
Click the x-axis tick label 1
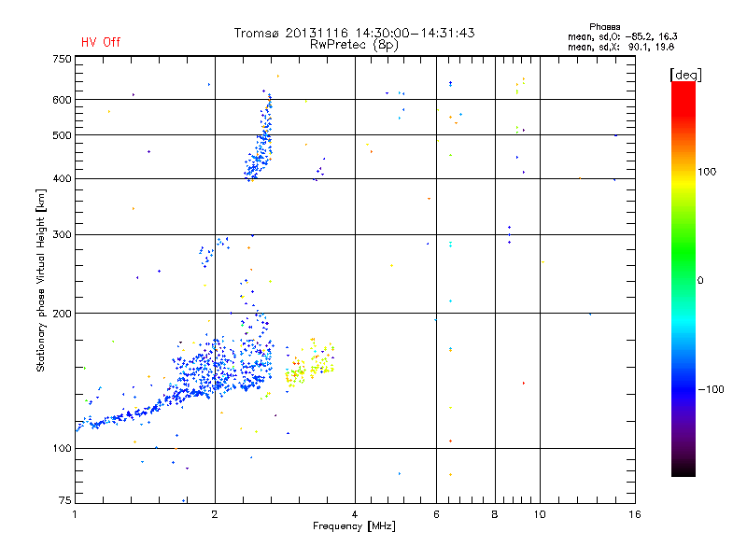point(75,514)
